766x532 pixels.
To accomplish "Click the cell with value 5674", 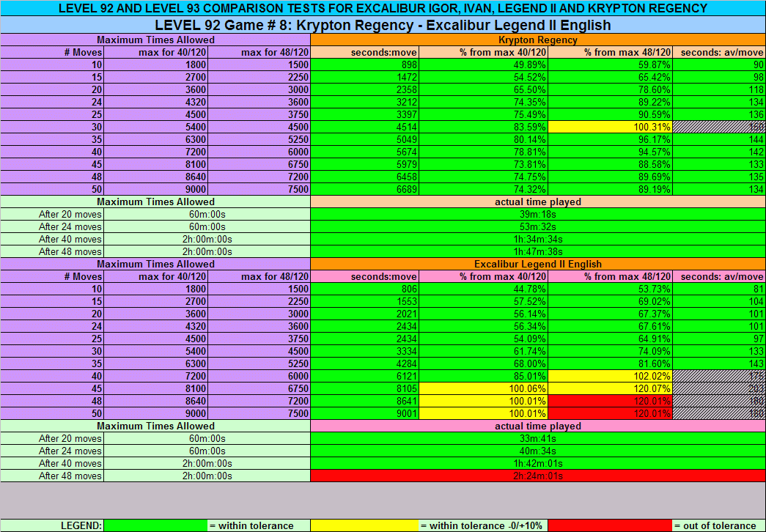I will pyautogui.click(x=364, y=152).
